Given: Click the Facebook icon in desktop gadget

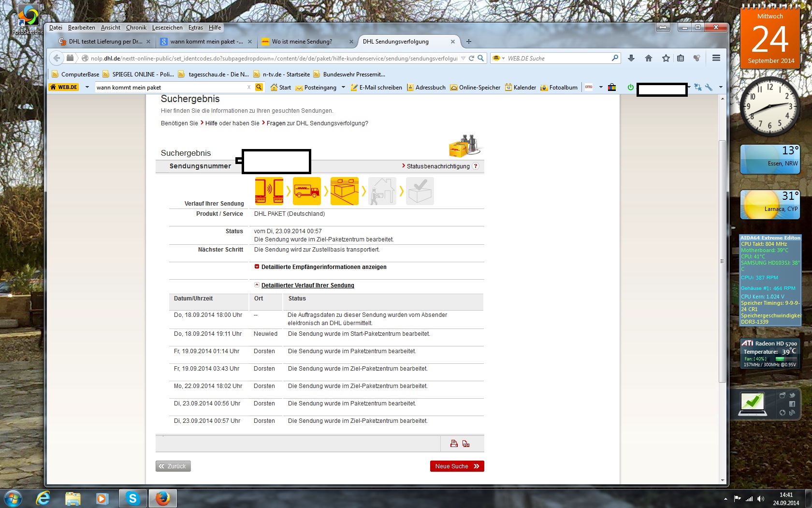Looking at the screenshot, I should (792, 404).
